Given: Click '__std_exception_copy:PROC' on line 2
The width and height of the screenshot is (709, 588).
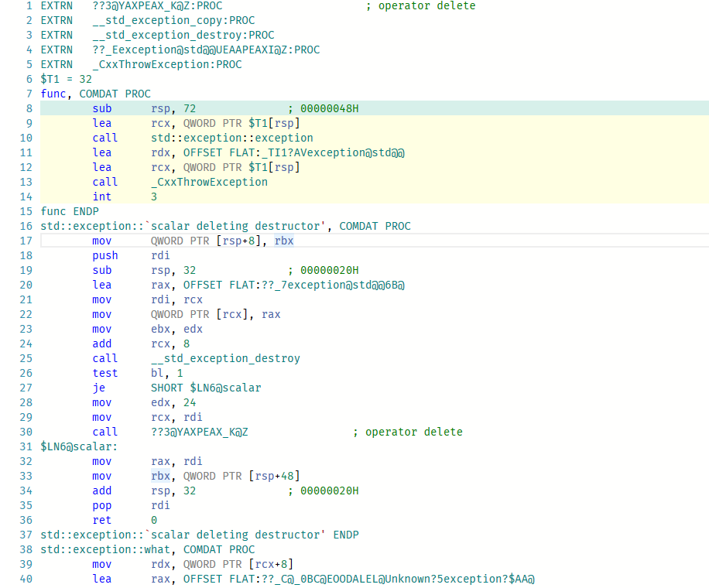Looking at the screenshot, I should click(173, 20).
